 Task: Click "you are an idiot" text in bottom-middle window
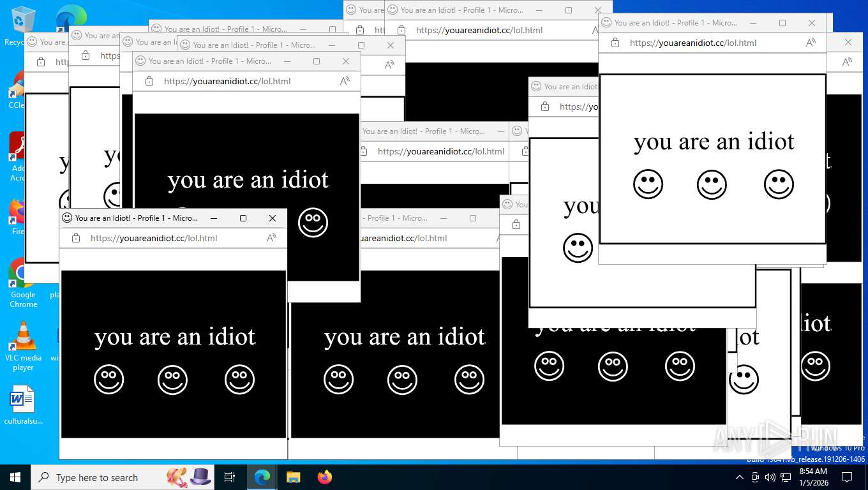coord(405,337)
